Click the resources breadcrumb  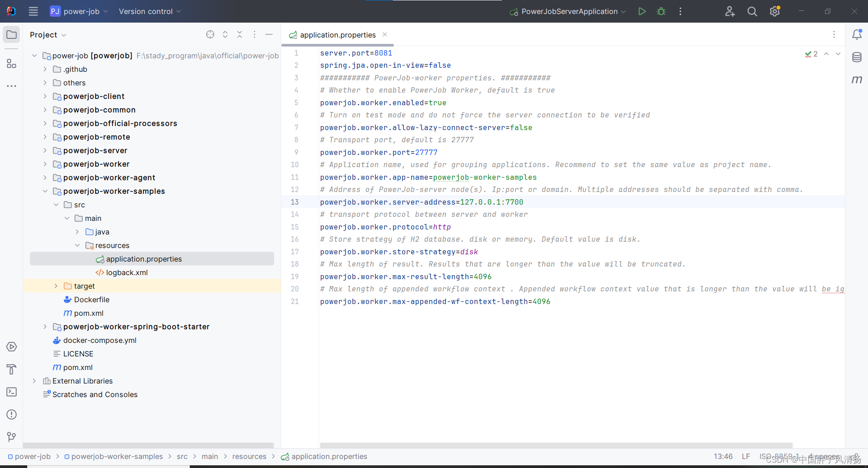(249, 456)
